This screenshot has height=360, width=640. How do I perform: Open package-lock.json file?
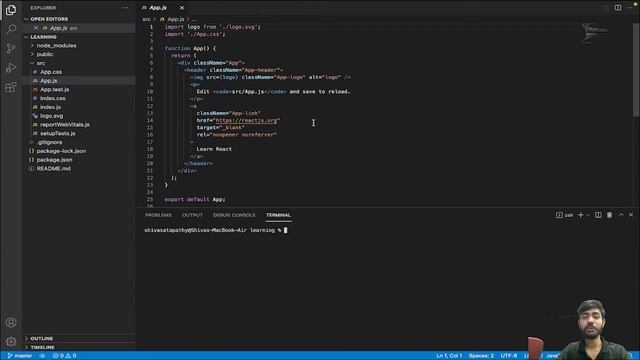[x=61, y=151]
